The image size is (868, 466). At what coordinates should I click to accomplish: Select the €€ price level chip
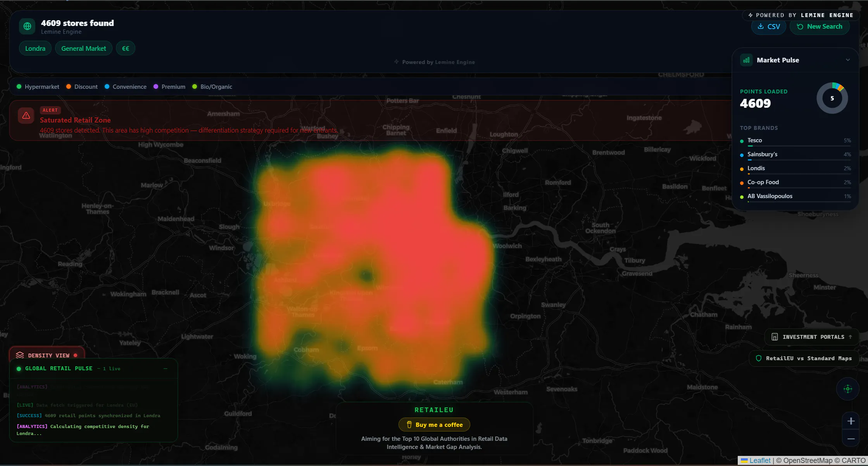point(126,48)
